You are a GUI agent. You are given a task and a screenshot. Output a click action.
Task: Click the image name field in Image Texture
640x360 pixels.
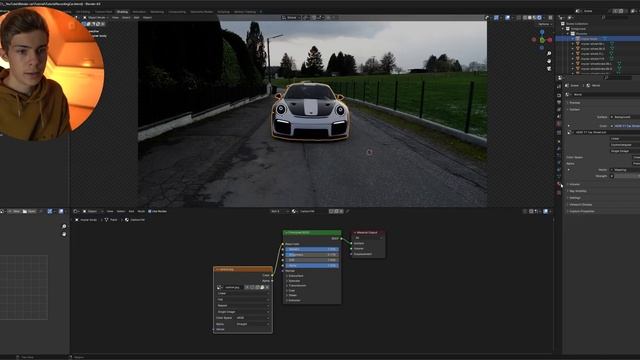click(233, 287)
